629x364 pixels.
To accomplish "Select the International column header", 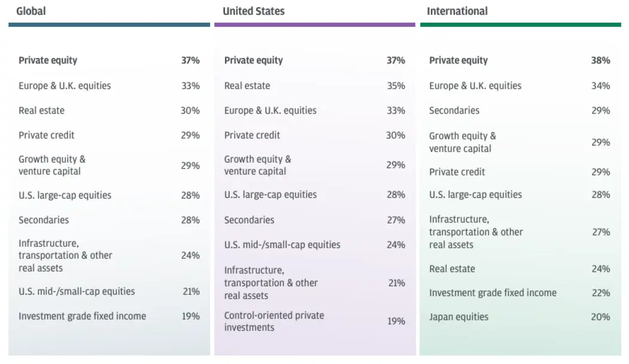I will (x=457, y=11).
